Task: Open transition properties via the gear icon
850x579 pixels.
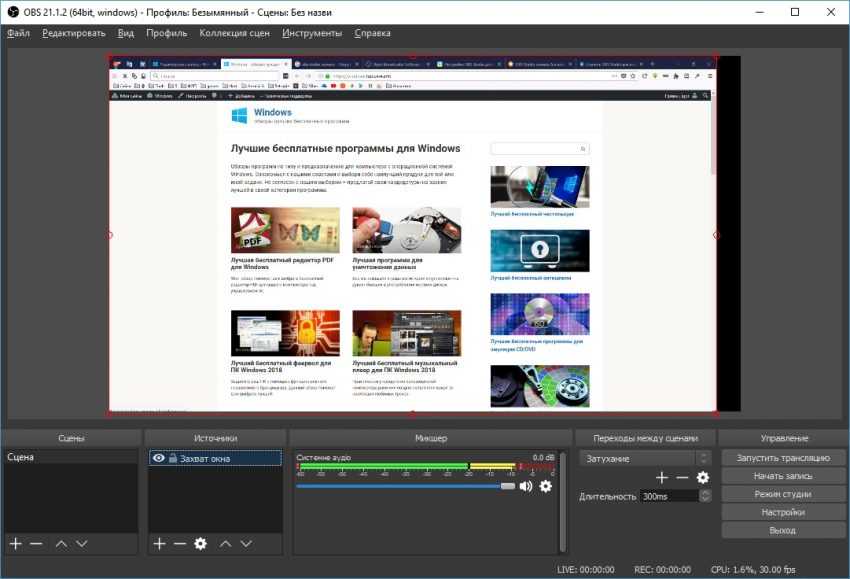Action: [x=702, y=477]
